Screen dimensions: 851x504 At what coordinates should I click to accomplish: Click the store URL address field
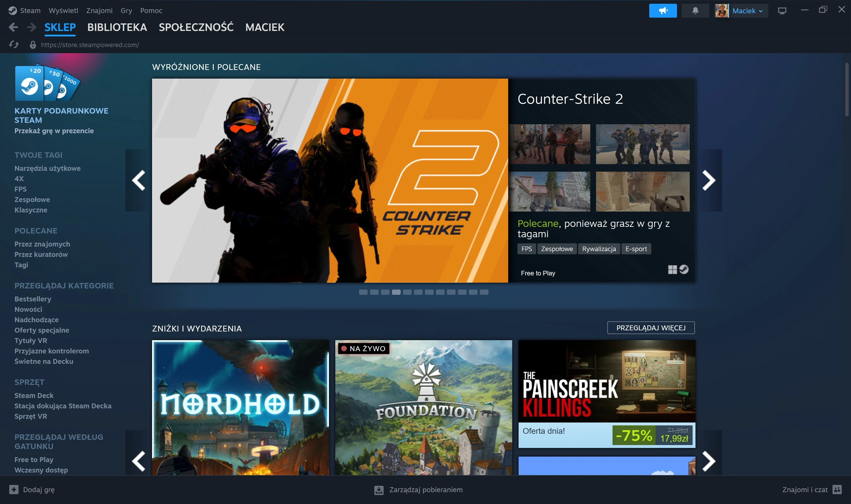click(x=90, y=45)
